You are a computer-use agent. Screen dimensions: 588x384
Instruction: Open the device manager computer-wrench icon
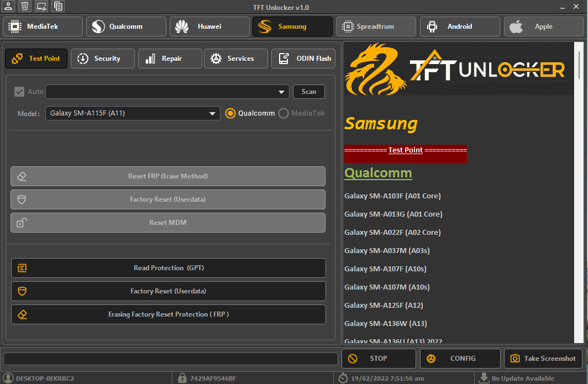pyautogui.click(x=41, y=7)
